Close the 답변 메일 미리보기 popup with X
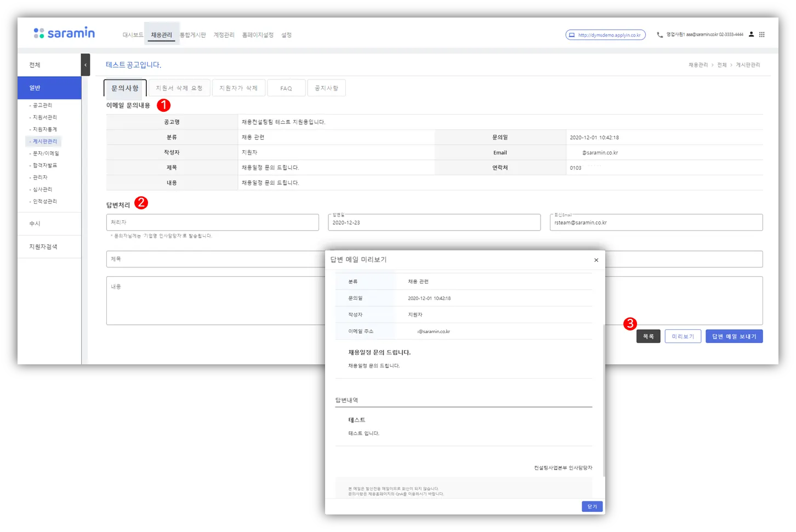The width and height of the screenshot is (796, 532). (596, 260)
